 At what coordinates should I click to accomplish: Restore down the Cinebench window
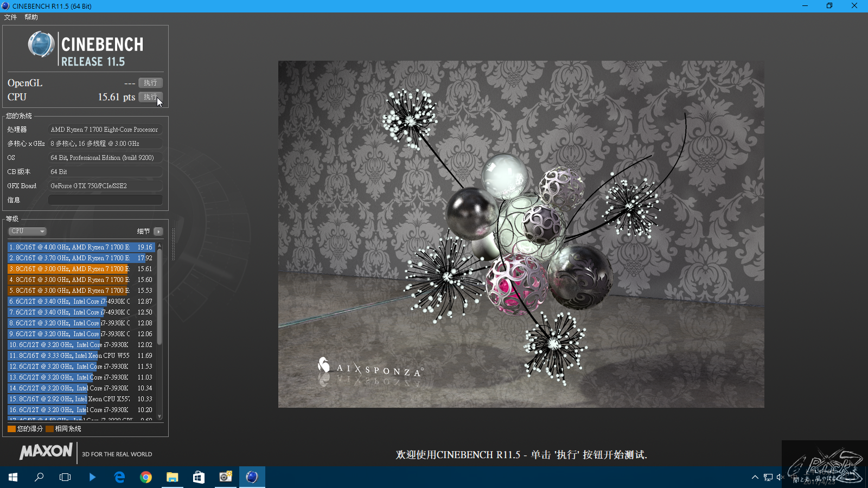[x=829, y=6]
